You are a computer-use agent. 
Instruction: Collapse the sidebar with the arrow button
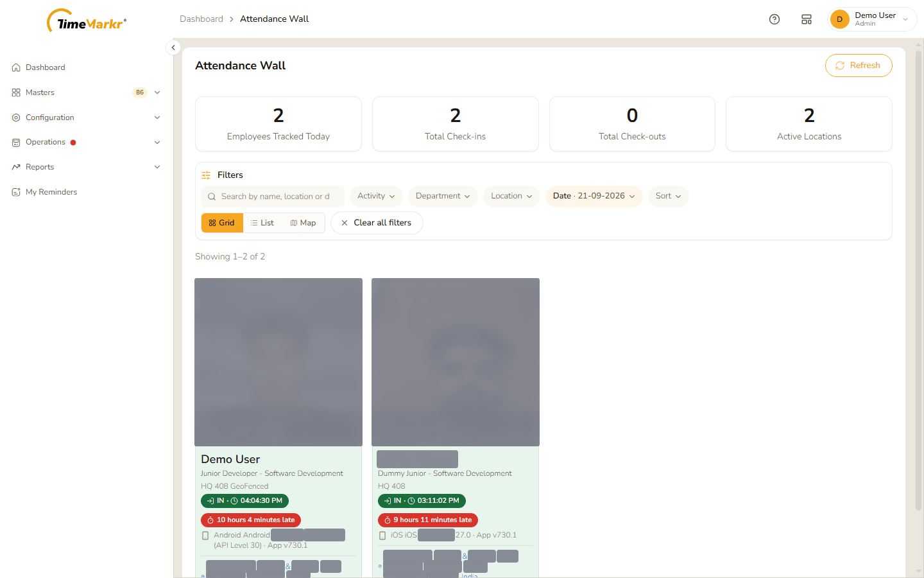pos(173,48)
